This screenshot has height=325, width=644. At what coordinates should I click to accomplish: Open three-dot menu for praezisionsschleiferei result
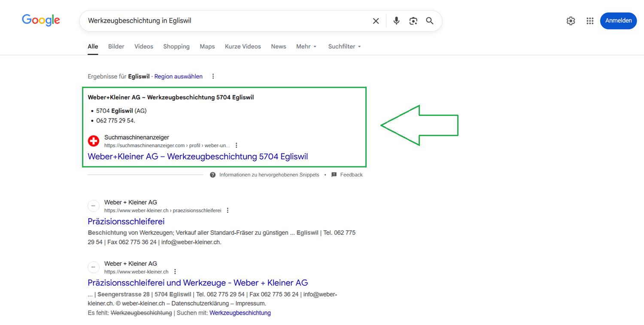(x=228, y=210)
